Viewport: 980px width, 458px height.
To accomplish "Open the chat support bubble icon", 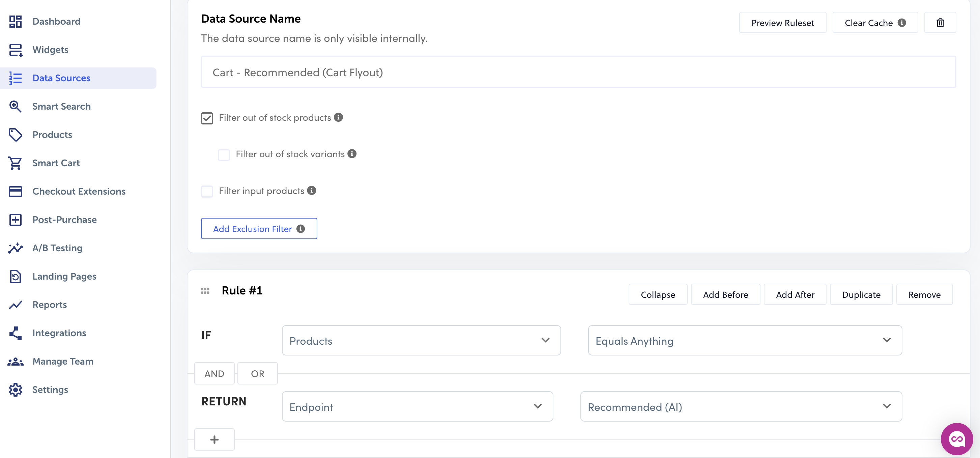I will (x=956, y=438).
